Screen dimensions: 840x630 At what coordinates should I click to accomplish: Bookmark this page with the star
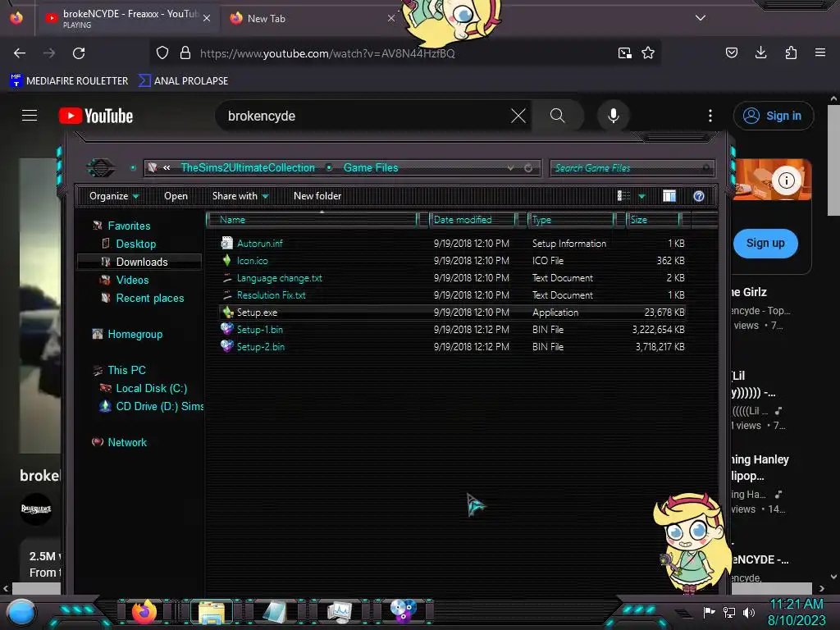648,53
